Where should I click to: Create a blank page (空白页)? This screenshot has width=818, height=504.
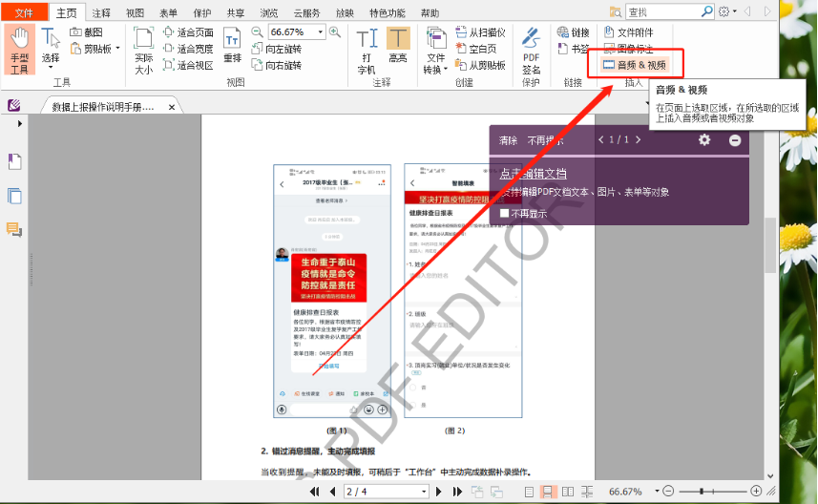tap(475, 49)
